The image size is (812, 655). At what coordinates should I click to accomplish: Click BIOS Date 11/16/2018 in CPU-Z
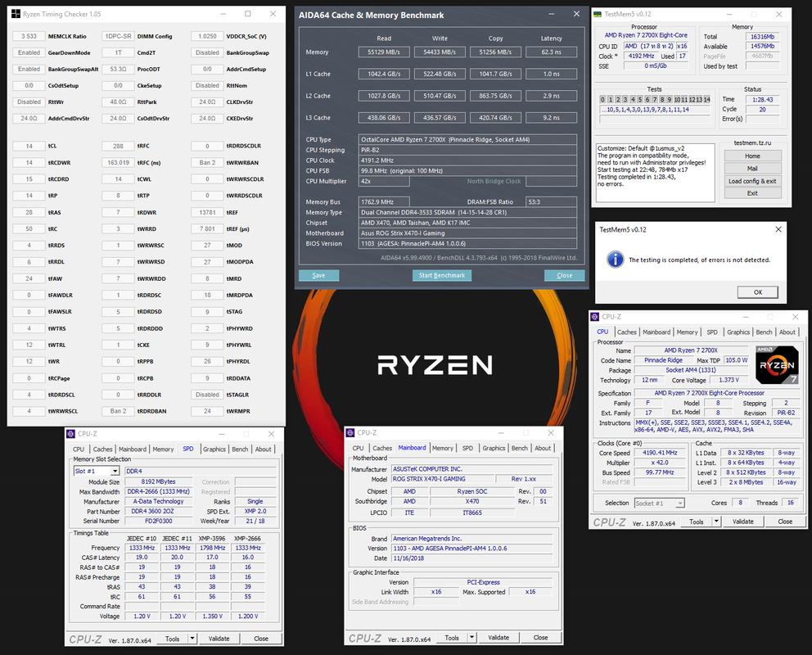coord(471,558)
